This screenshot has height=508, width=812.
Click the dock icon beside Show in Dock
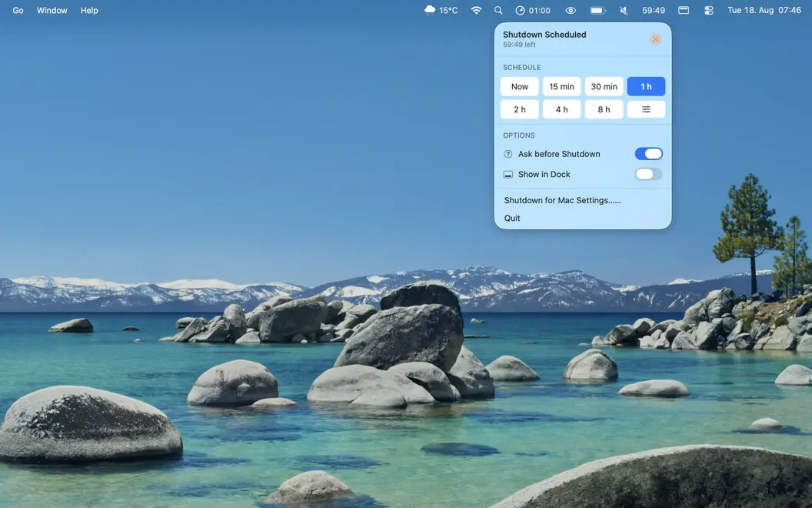tap(508, 175)
